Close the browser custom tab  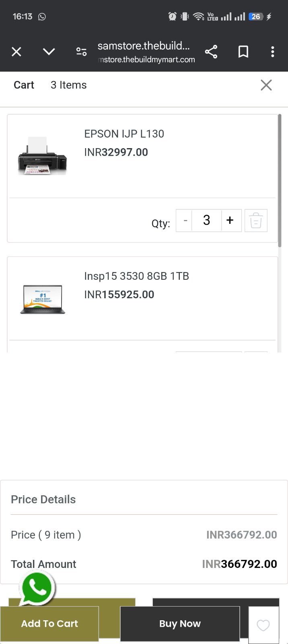(x=16, y=52)
